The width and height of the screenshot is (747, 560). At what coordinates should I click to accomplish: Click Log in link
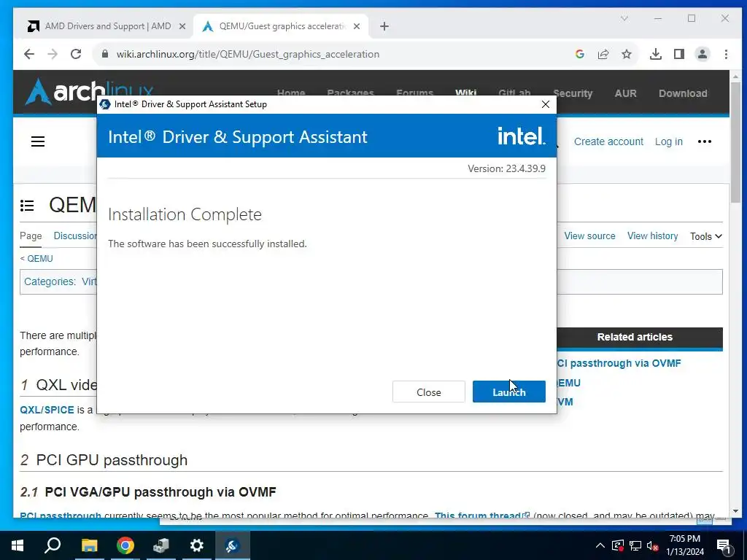[668, 141]
